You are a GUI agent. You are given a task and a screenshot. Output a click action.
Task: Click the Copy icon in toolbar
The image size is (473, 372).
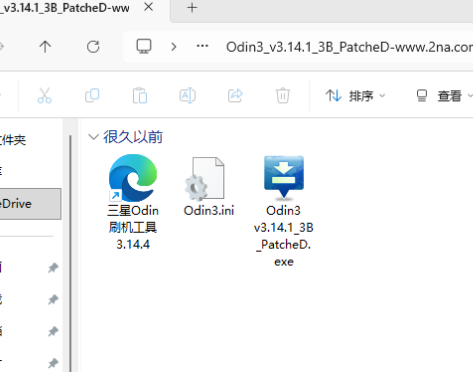(92, 96)
